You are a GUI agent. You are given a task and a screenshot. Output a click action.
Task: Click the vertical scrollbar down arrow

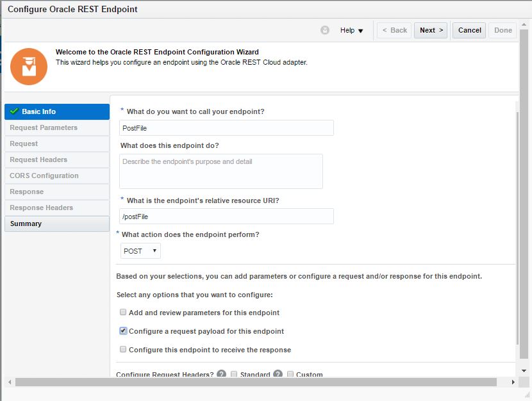524,371
